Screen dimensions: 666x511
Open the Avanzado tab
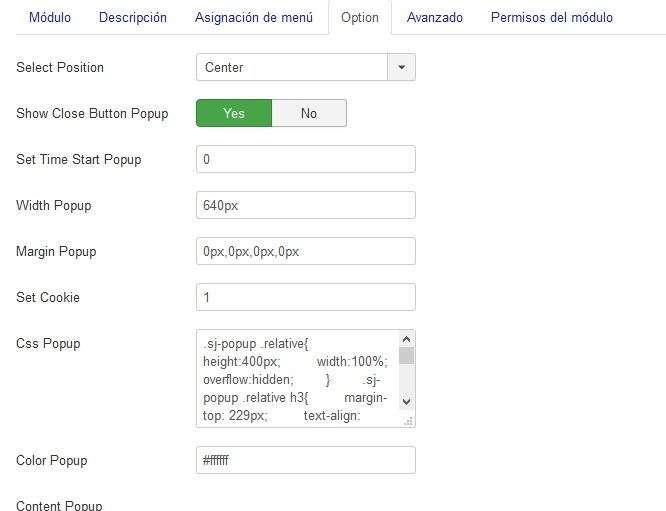pyautogui.click(x=435, y=17)
